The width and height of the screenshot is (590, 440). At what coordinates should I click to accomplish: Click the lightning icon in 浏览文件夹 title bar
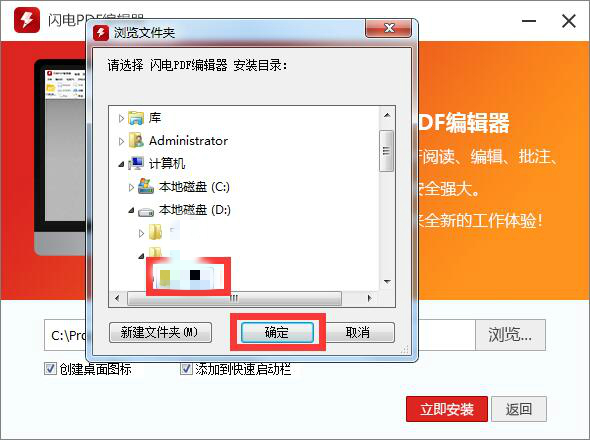[101, 32]
